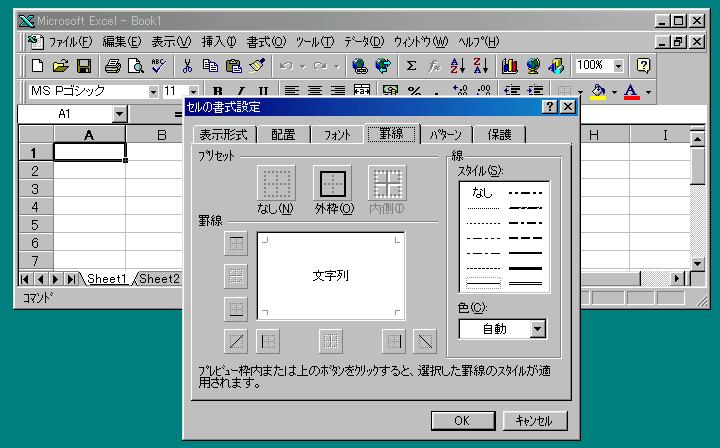Click the 文字列 border preview box
This screenshot has height=448, width=720.
(x=331, y=276)
